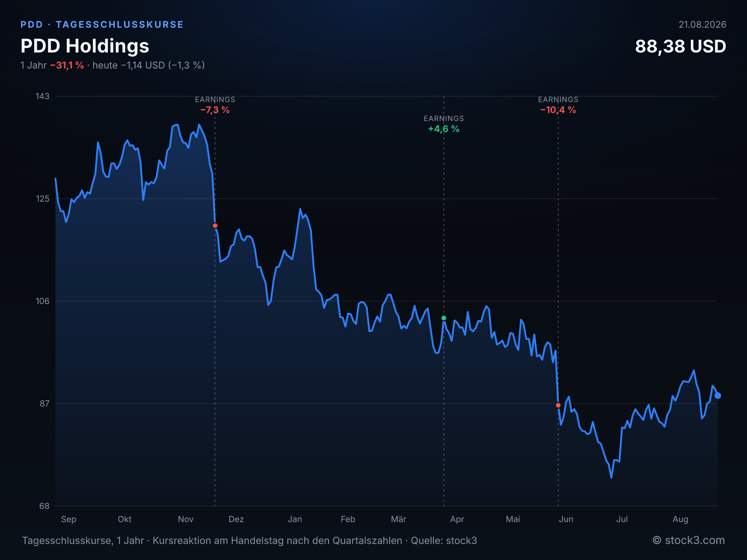The height and width of the screenshot is (560, 747).
Task: Click the "−10,4 %" earnings reaction value
Action: (558, 110)
